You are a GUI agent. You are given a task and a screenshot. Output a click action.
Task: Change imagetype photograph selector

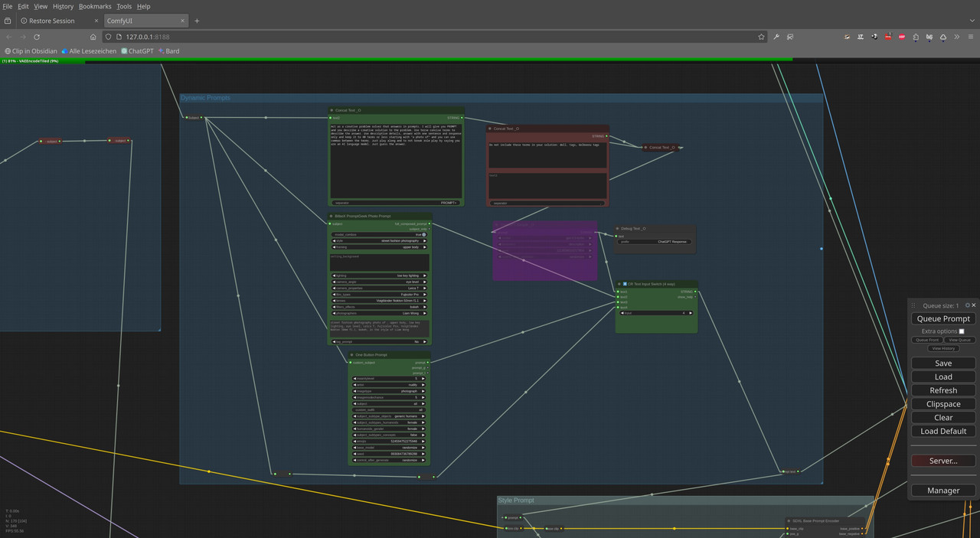click(389, 391)
